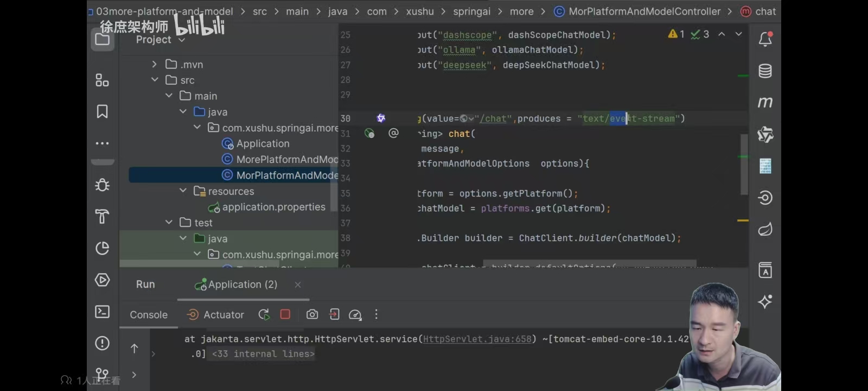
Task: Open the profiler gauge icon in Run toolbar
Action: (355, 315)
